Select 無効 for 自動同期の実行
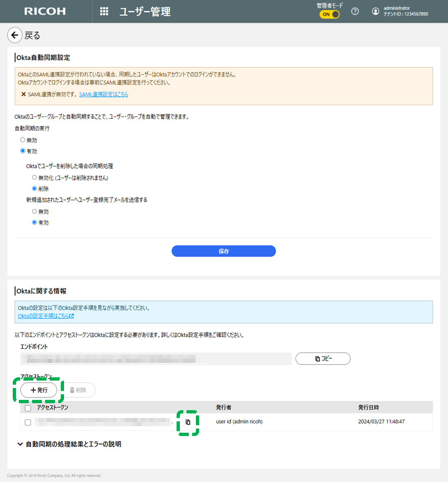This screenshot has height=482, width=448. point(23,140)
